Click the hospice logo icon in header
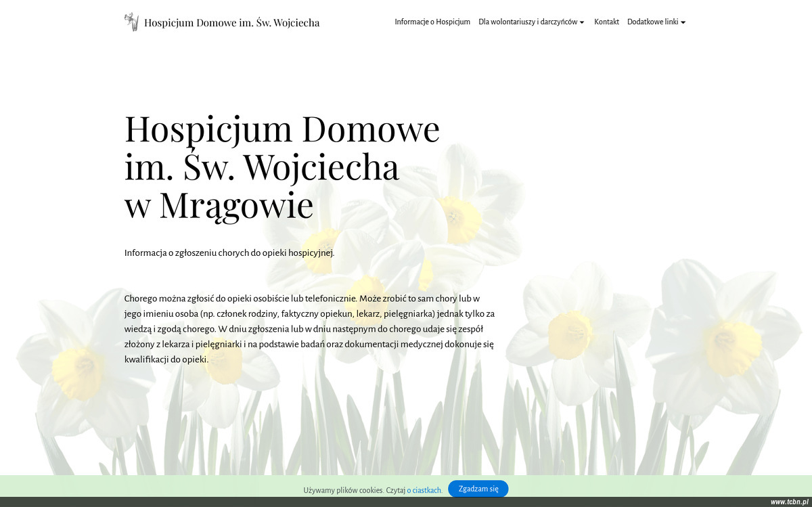812x507 pixels. click(131, 22)
